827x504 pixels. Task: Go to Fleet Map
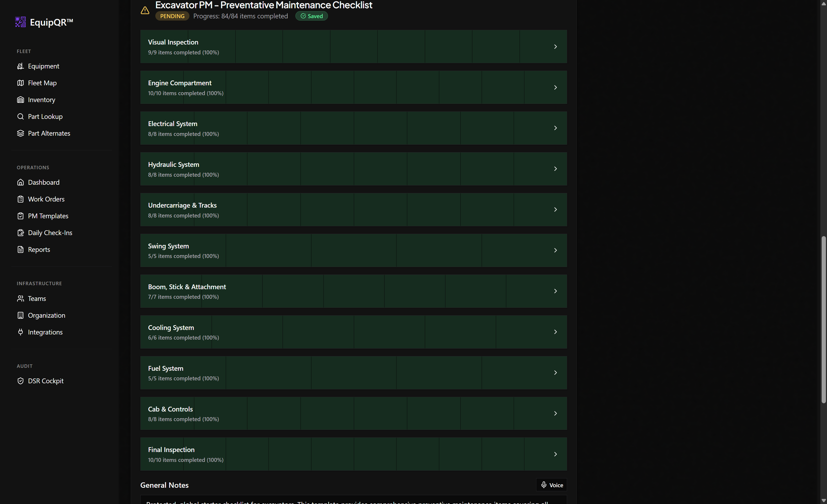42,83
